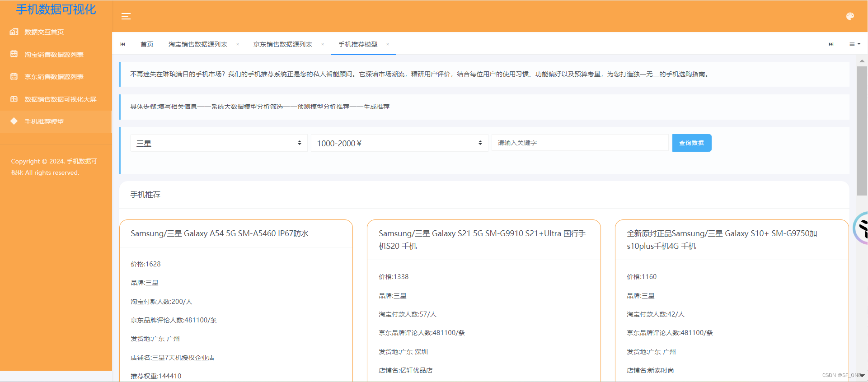
Task: Click the 数据交互首页 sidebar icon
Action: 14,32
